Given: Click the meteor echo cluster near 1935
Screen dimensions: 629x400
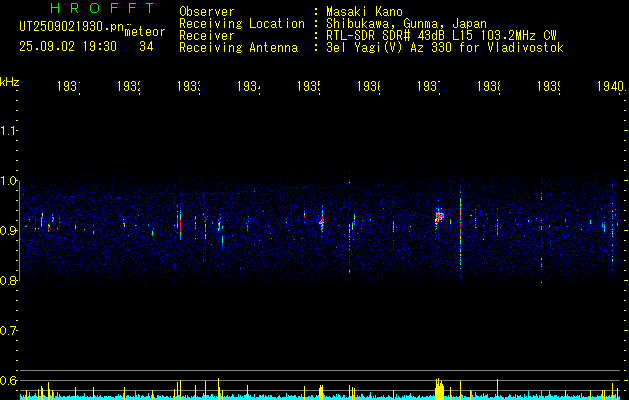Looking at the screenshot, I should [x=322, y=221].
